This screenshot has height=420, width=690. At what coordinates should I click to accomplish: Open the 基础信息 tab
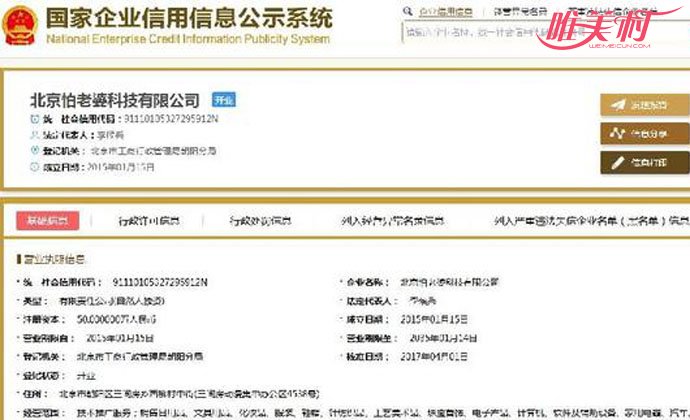click(x=48, y=221)
